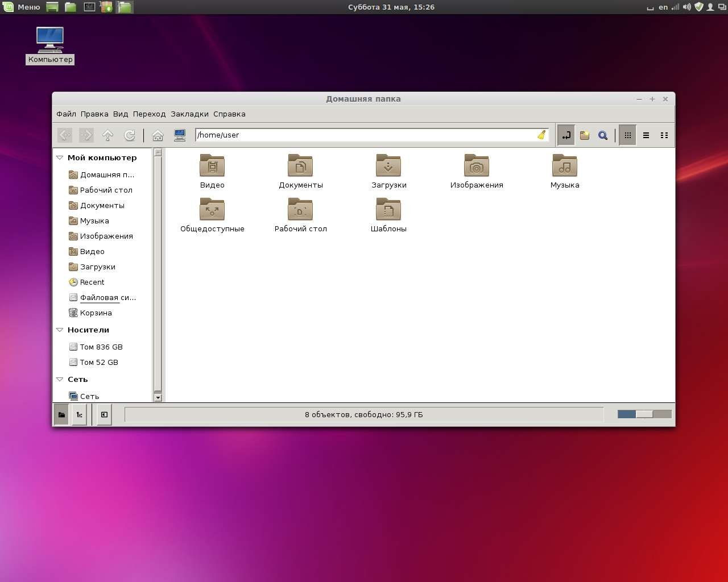Collapse the Сеть section in sidebar

[60, 380]
